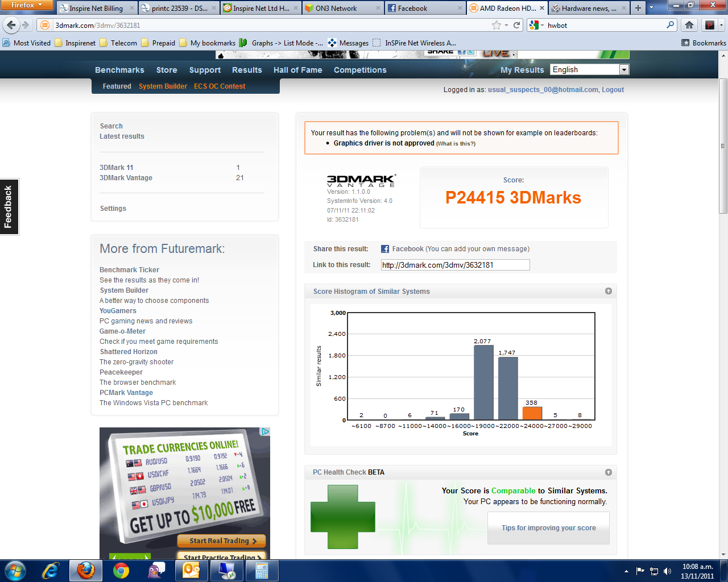
Task: Click Tips for improving your score
Action: pyautogui.click(x=548, y=528)
